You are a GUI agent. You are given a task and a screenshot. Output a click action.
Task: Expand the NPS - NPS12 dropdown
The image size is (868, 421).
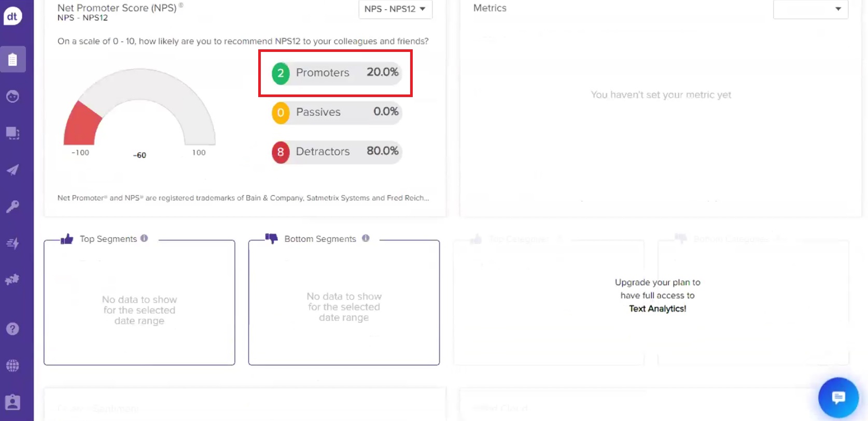coord(395,9)
